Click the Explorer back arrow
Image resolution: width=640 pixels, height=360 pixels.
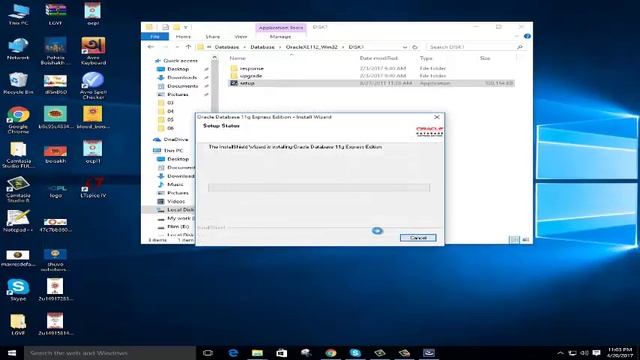[151, 47]
